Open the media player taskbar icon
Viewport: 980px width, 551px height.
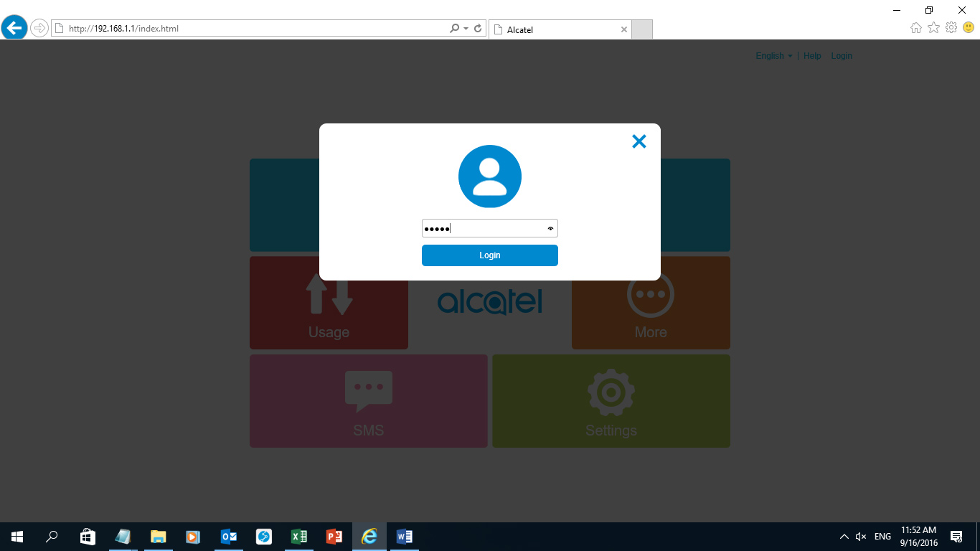pyautogui.click(x=193, y=537)
